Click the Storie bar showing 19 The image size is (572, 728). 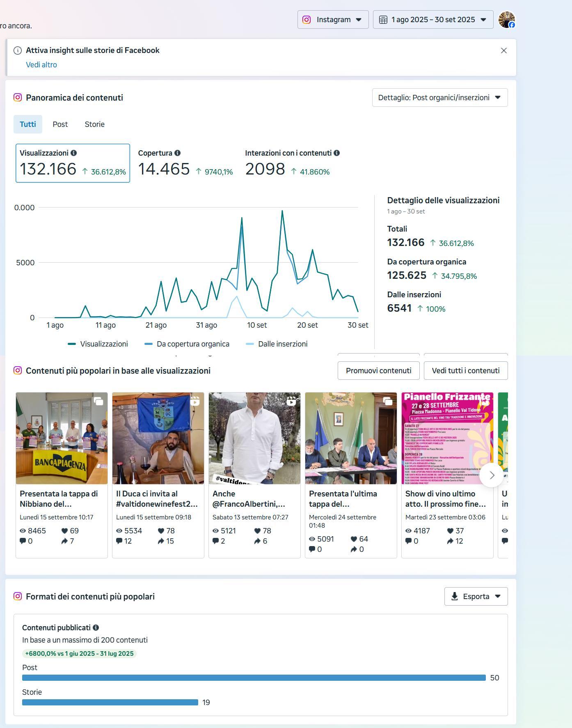point(110,703)
